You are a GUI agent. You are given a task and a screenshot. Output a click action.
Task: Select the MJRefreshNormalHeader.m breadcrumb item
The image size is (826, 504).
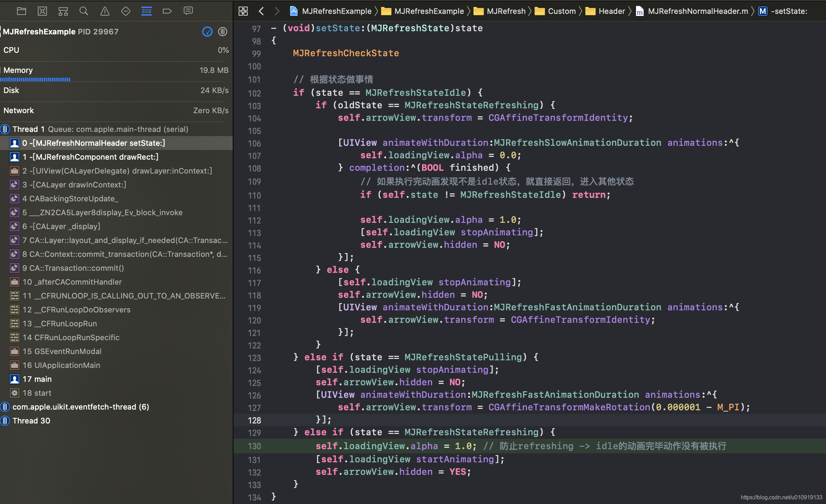pos(697,11)
